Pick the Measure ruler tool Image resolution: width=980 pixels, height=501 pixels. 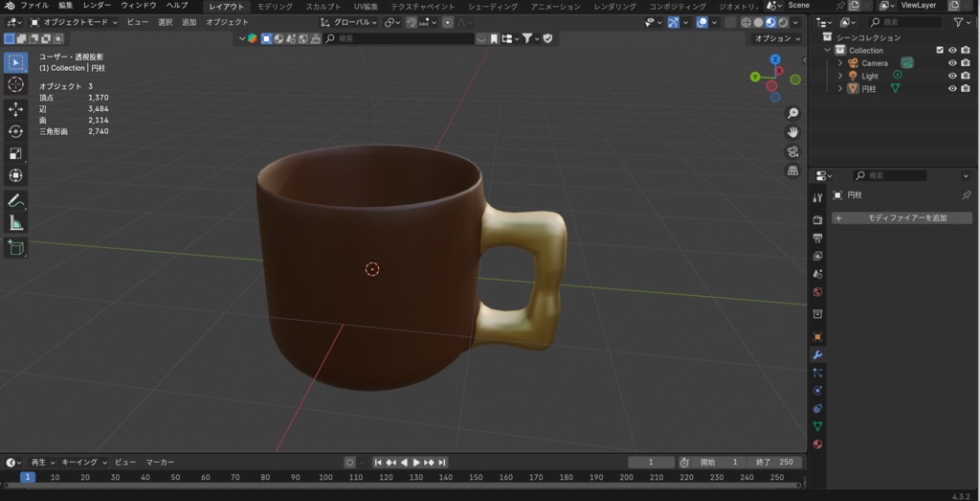[15, 222]
